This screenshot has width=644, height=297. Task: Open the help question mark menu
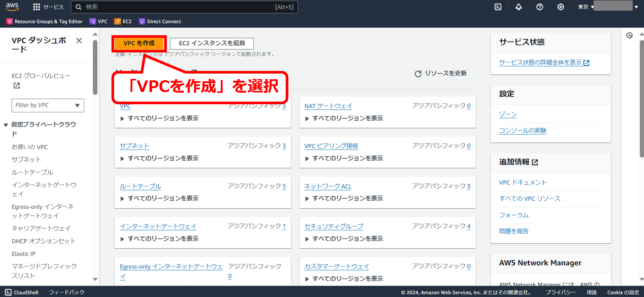[540, 7]
